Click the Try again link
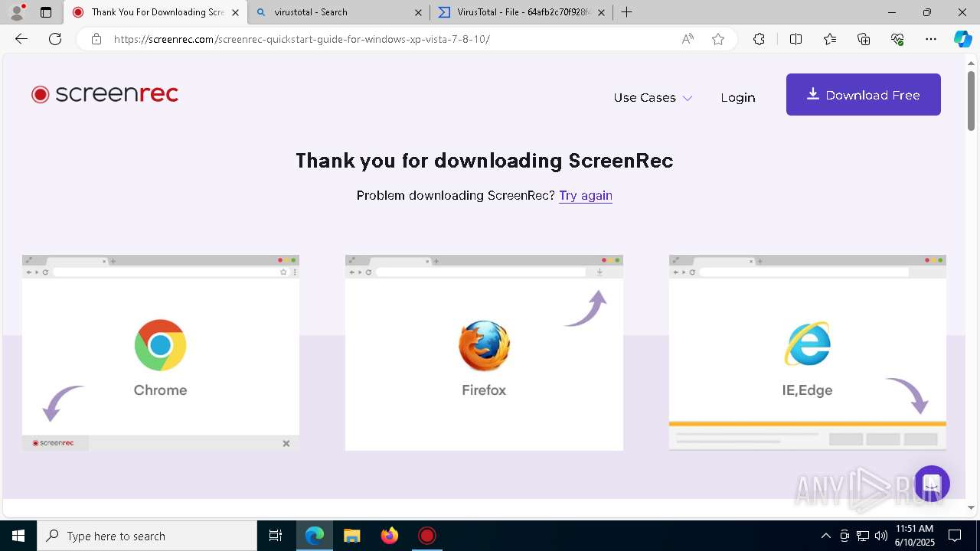Viewport: 980px width, 551px height. [x=586, y=195]
